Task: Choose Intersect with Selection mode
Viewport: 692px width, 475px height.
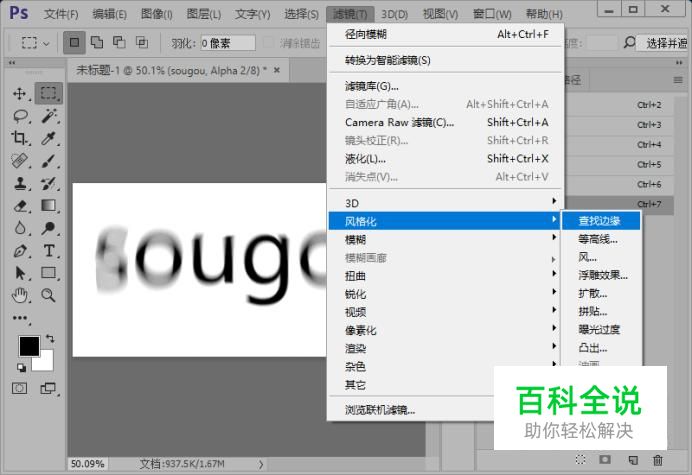Action: (142, 42)
